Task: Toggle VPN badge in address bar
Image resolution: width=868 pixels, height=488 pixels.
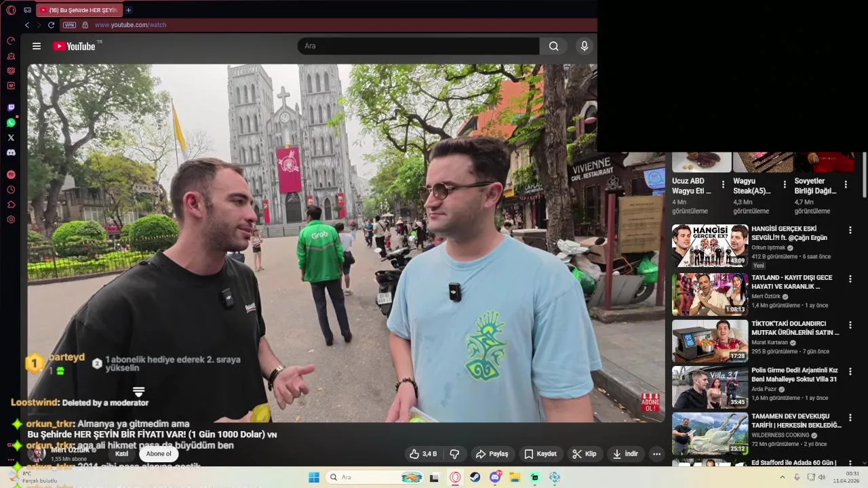Action: [x=69, y=25]
